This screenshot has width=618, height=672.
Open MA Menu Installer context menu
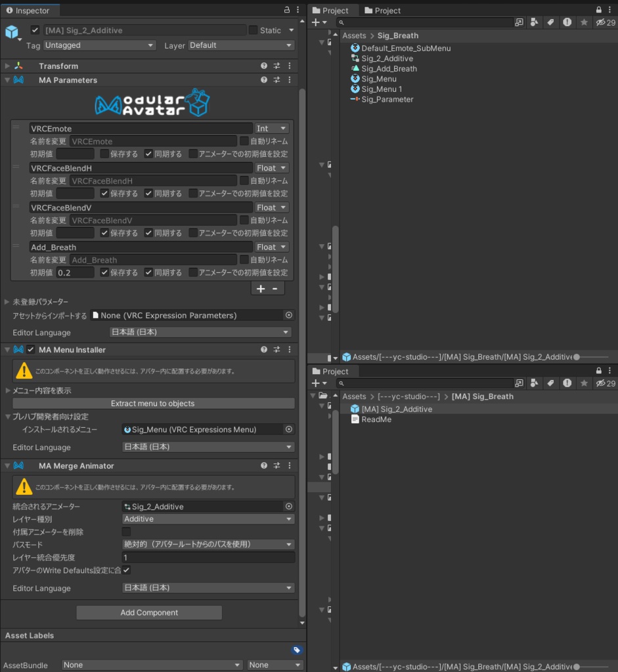coord(290,349)
